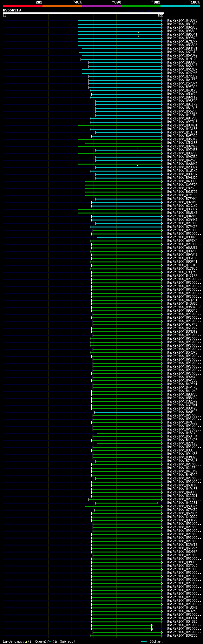The image size is (203, 644).
Task: Pick the UniRef100_O95340-2 subject label
Action: [x=184, y=307]
